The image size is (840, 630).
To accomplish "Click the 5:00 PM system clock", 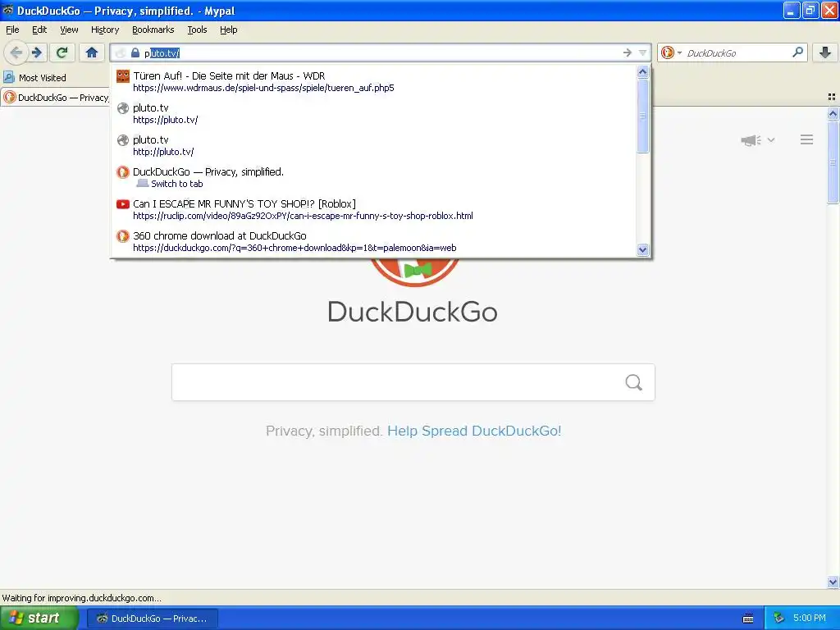I will tap(810, 618).
